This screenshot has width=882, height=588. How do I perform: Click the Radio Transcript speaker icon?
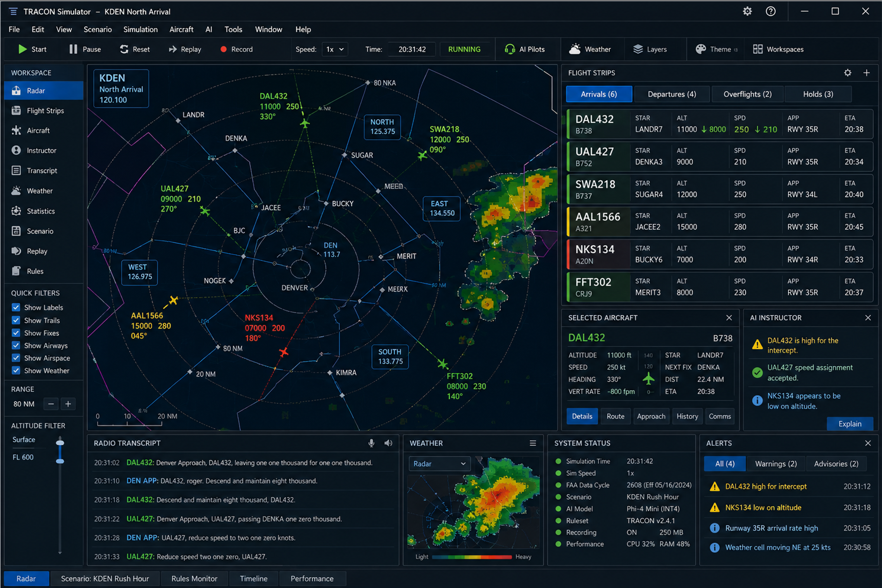(x=388, y=443)
